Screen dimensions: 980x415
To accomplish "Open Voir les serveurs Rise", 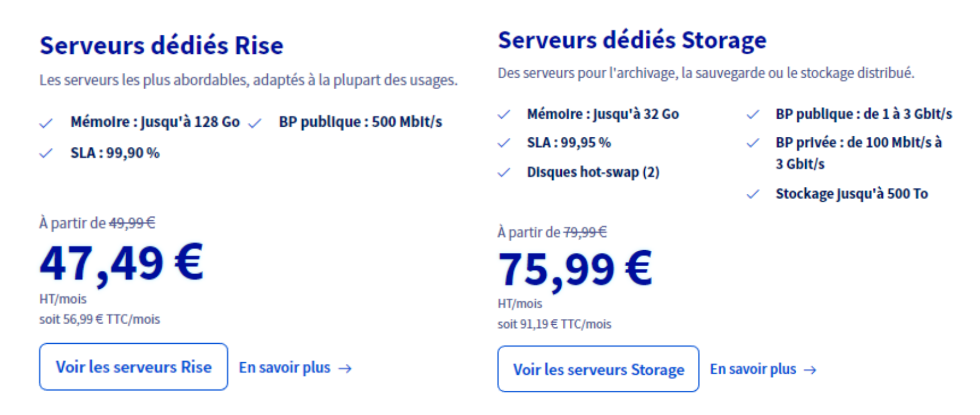I will [134, 367].
